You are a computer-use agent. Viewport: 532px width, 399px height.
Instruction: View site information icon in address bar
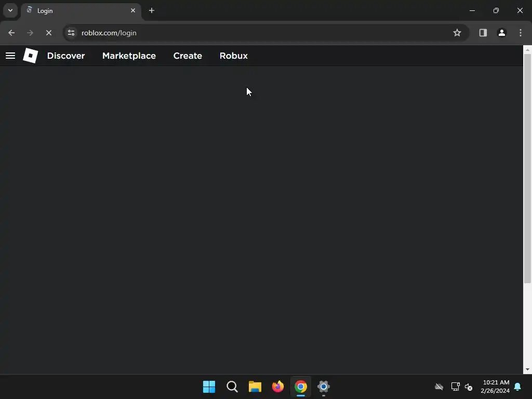71,33
